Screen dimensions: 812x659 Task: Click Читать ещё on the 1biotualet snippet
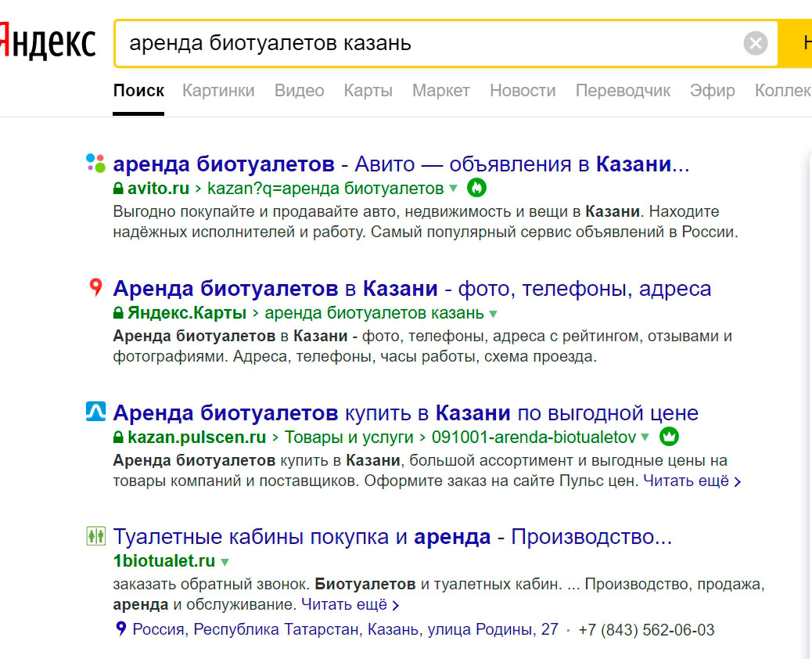point(350,604)
